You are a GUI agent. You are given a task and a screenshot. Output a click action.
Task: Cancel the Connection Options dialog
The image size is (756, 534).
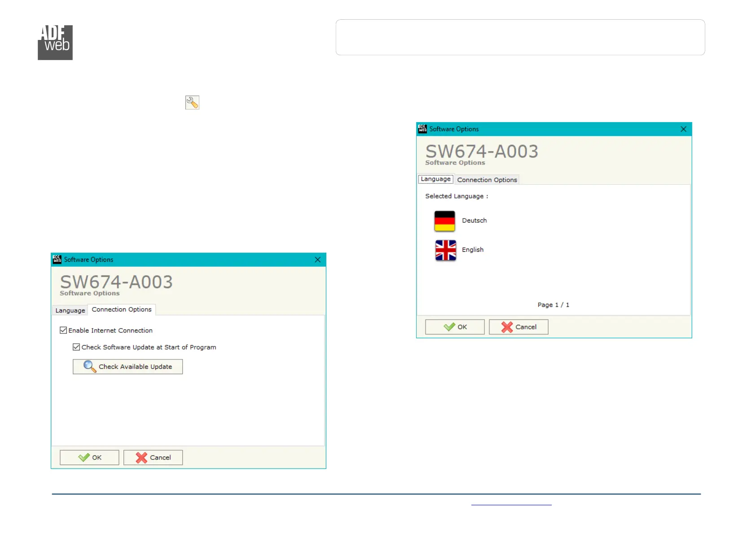(x=153, y=458)
